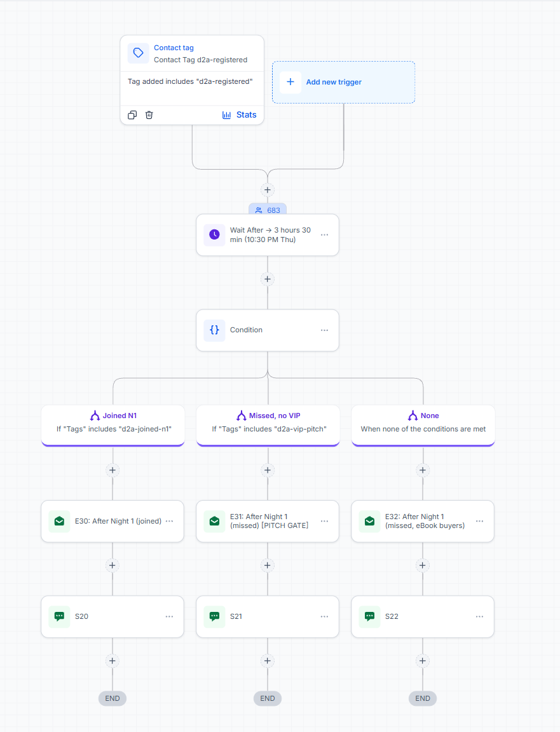Open options menu for Condition step
The height and width of the screenshot is (732, 560).
click(x=325, y=330)
